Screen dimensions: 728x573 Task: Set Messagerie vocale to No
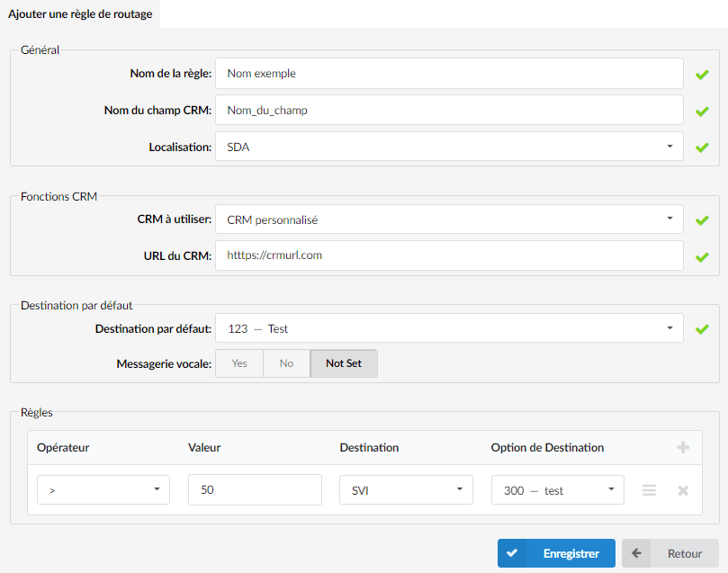pyautogui.click(x=286, y=363)
